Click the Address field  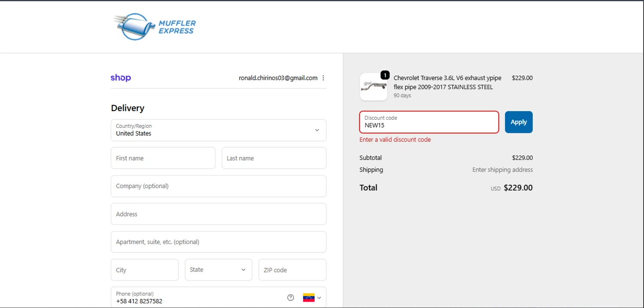(x=219, y=214)
